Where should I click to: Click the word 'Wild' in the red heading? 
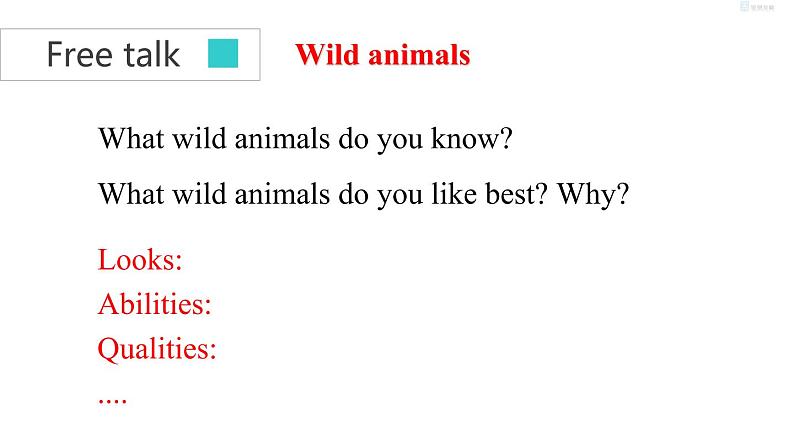323,55
